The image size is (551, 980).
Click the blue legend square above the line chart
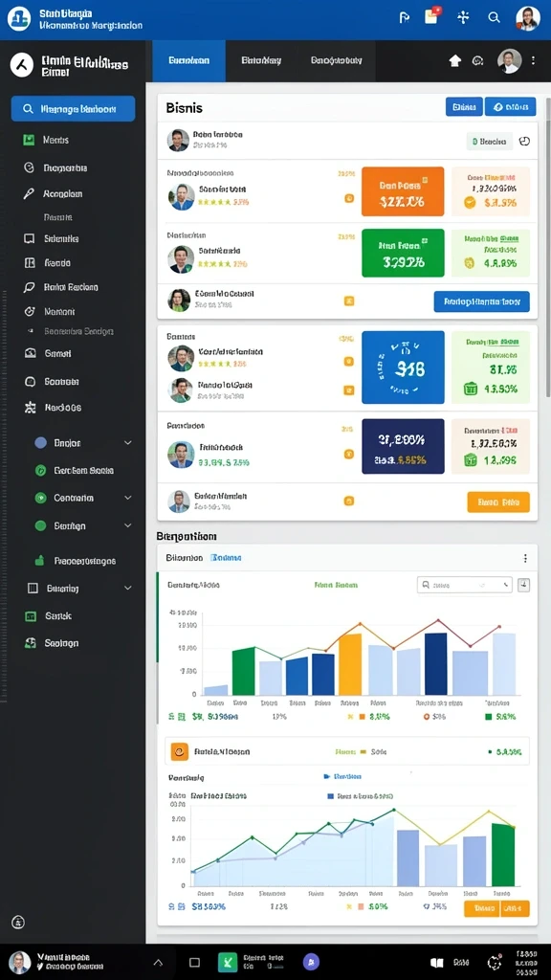(x=330, y=796)
